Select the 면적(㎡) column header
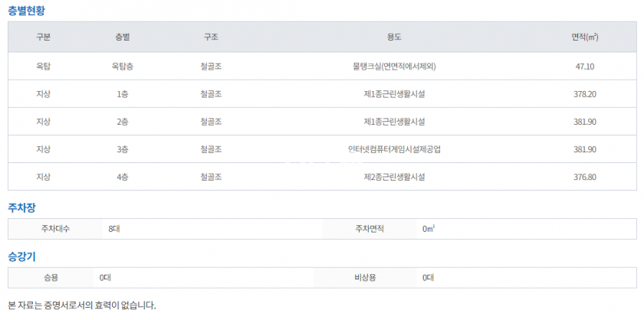 coord(584,37)
